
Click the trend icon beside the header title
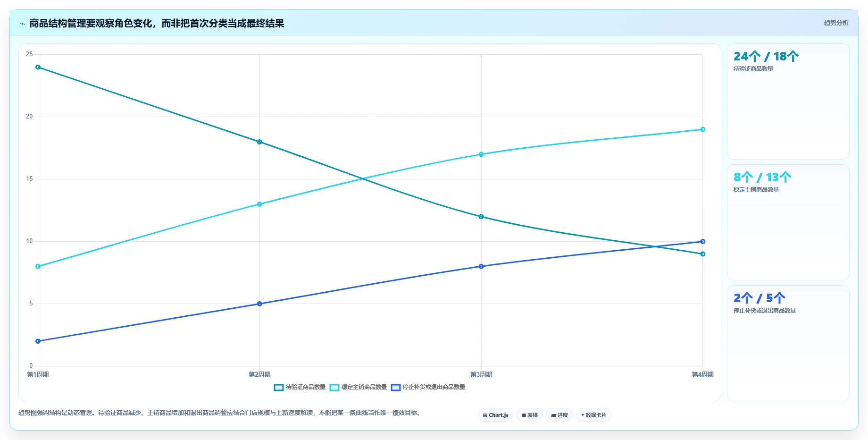[22, 24]
